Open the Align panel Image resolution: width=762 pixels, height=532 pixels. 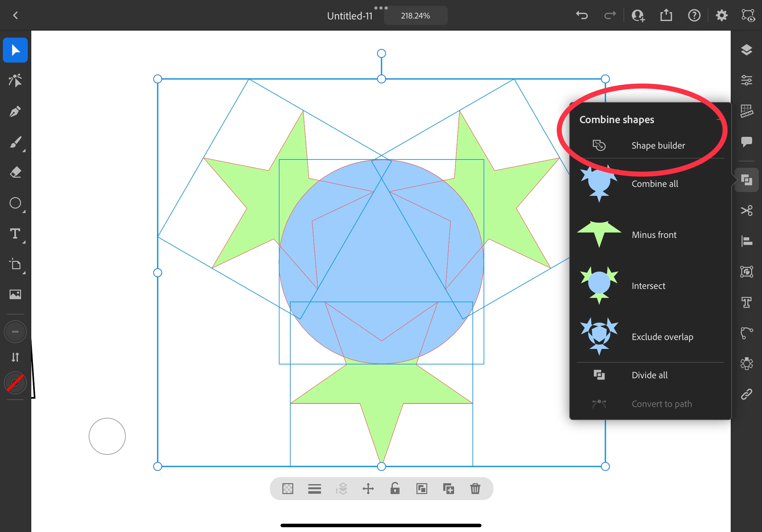coord(746,241)
